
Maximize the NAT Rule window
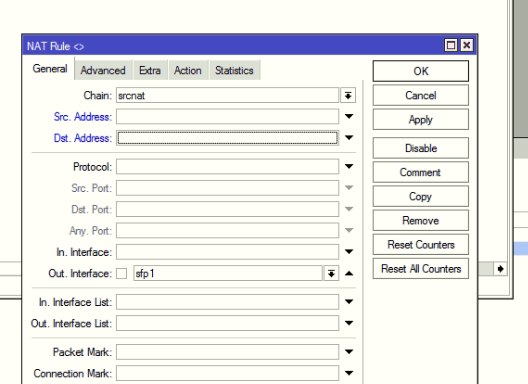[451, 45]
